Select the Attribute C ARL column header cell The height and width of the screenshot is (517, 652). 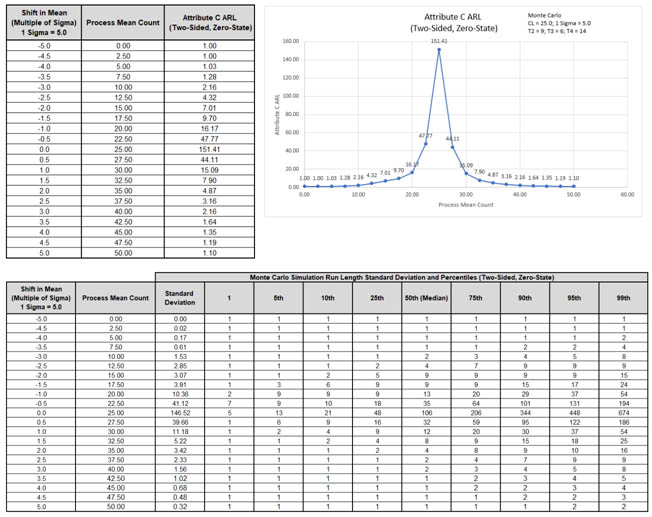tap(208, 20)
